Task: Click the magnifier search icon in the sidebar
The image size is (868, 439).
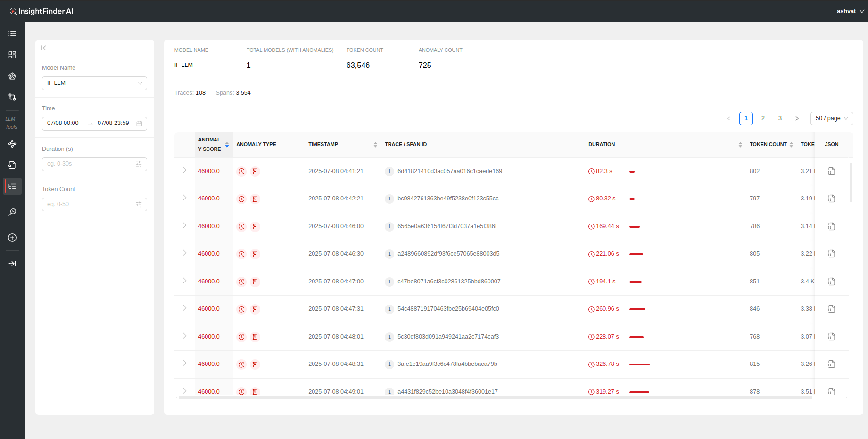Action: coord(12,212)
